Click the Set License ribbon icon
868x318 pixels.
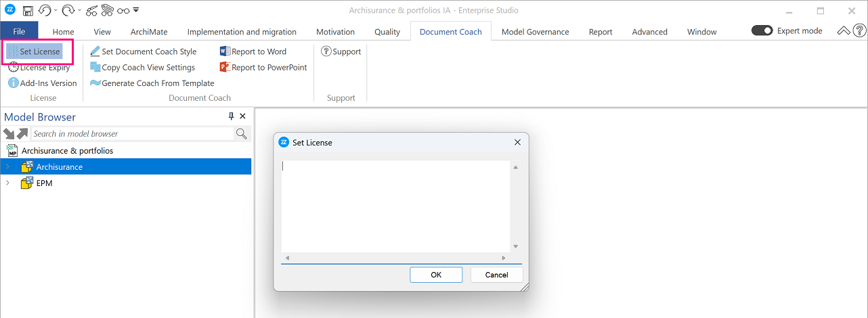click(x=14, y=51)
